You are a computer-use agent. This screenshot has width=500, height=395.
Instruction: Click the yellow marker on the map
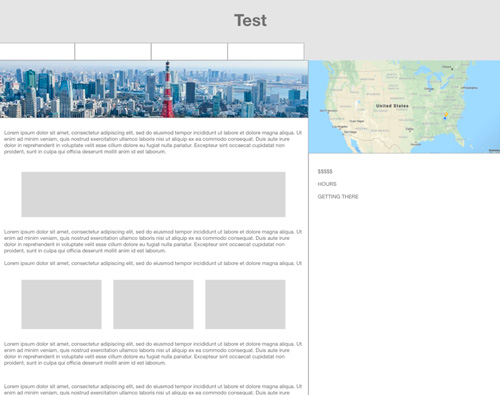click(446, 114)
